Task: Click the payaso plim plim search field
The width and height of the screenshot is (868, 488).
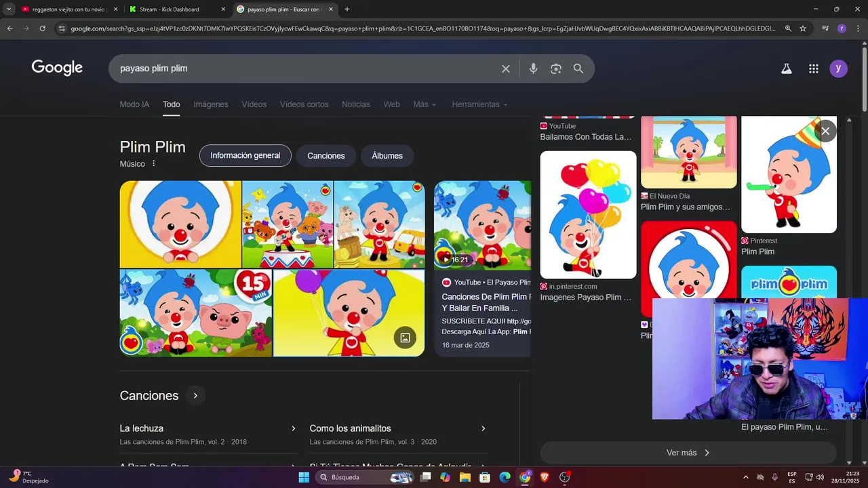Action: click(x=305, y=68)
